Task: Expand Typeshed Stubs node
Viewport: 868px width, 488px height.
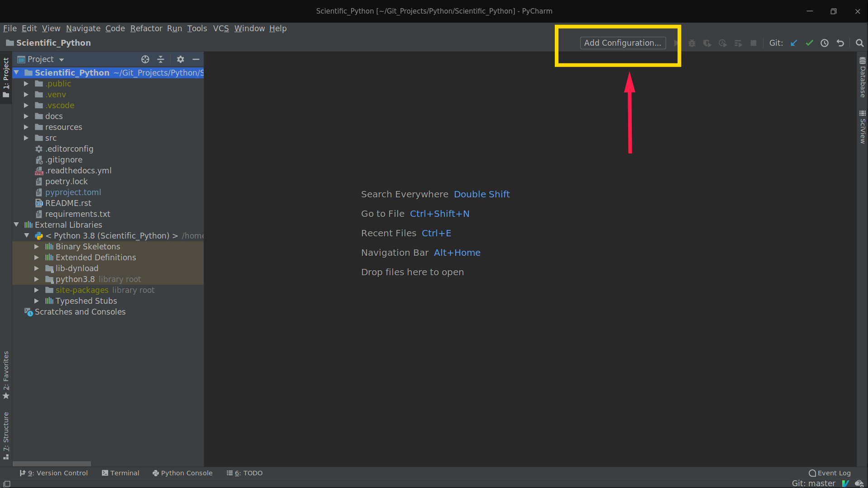Action: pyautogui.click(x=37, y=301)
